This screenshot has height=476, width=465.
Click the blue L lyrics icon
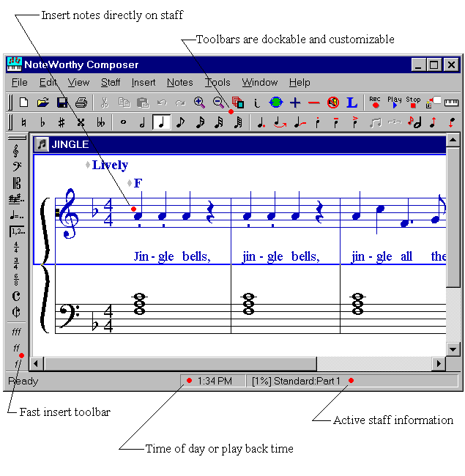tap(351, 103)
